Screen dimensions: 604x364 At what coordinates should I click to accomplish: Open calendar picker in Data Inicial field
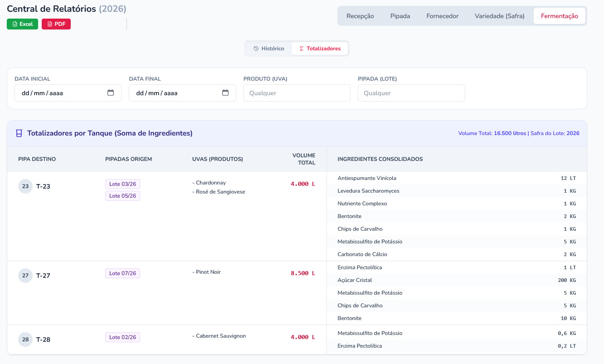(x=111, y=93)
